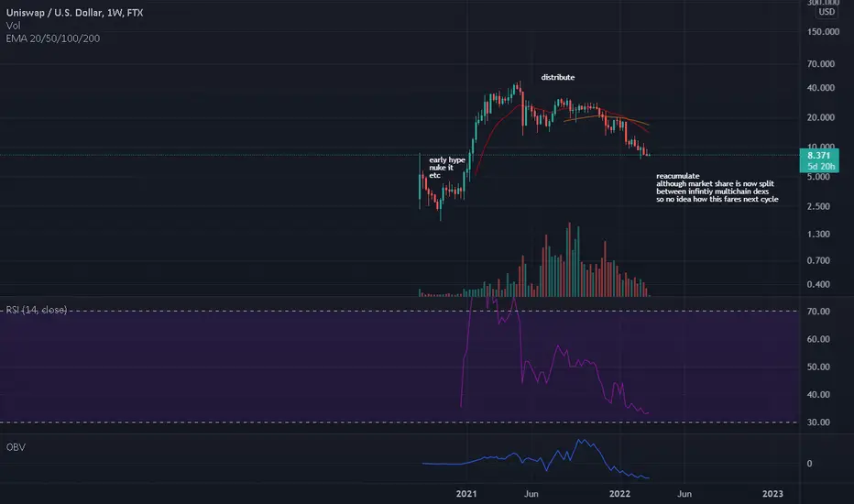Viewport: 854px width, 504px height.
Task: Click the 20.000 price axis label
Action: (x=821, y=117)
